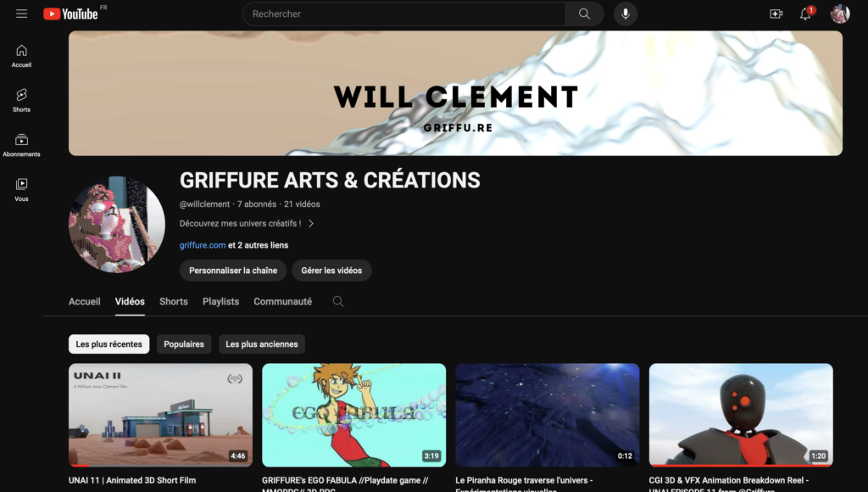Open the hamburger guide menu

[x=21, y=14]
